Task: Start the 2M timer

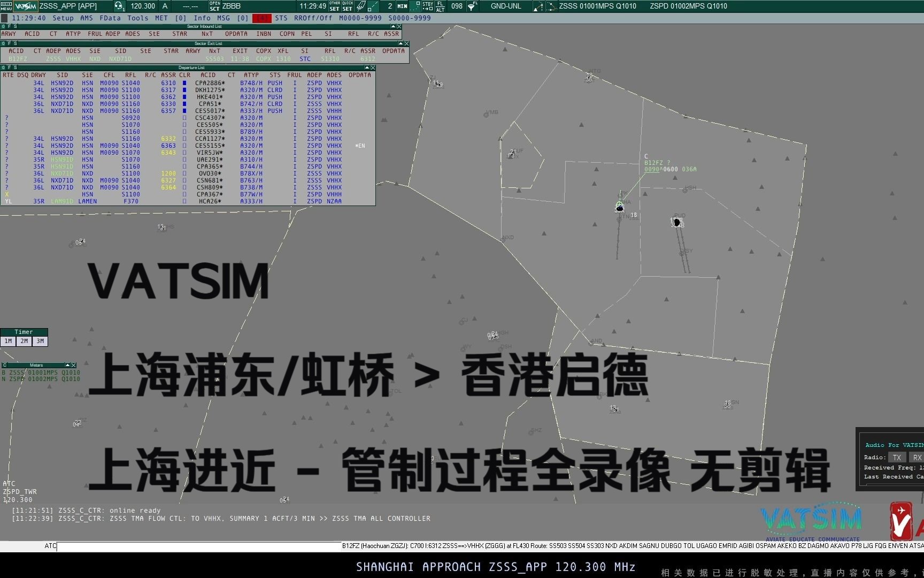Action: pos(24,341)
